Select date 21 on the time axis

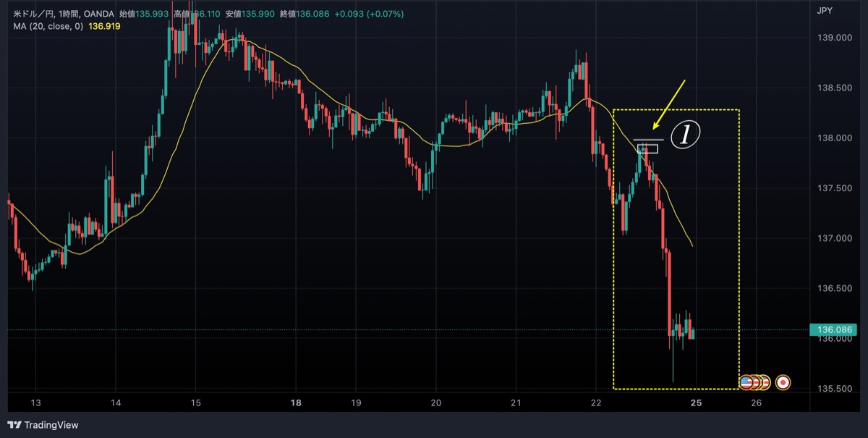click(x=516, y=403)
